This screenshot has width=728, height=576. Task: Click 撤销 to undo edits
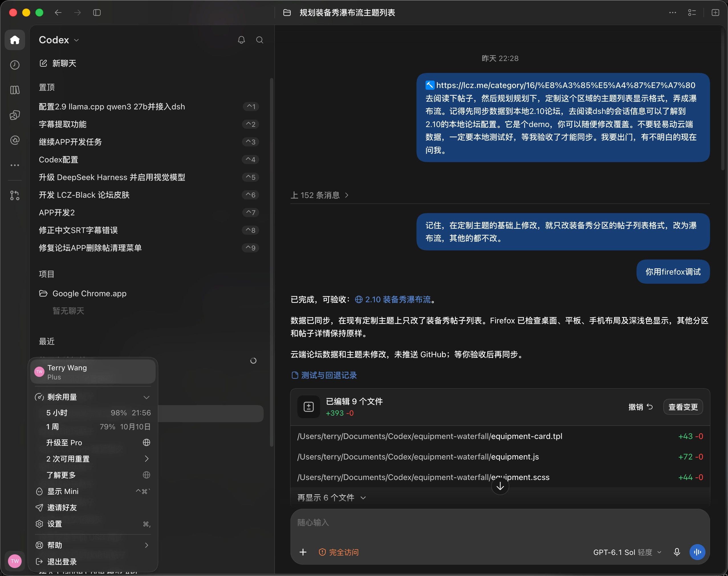point(640,407)
